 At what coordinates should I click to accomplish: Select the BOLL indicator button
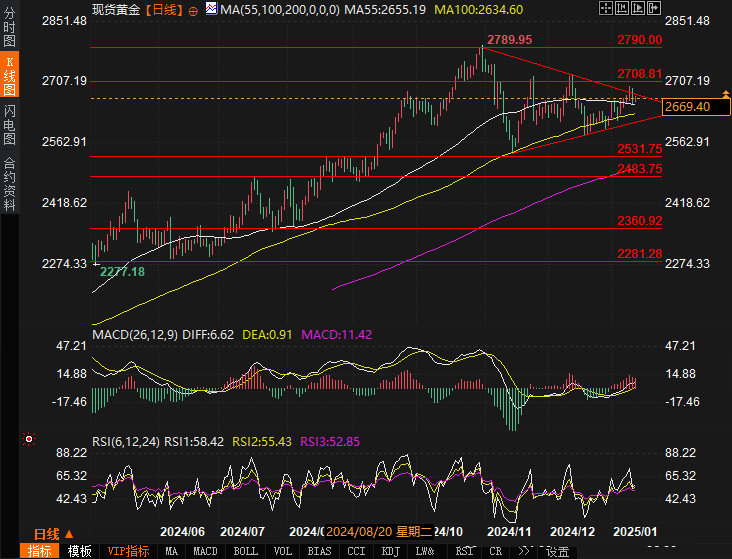pyautogui.click(x=245, y=551)
